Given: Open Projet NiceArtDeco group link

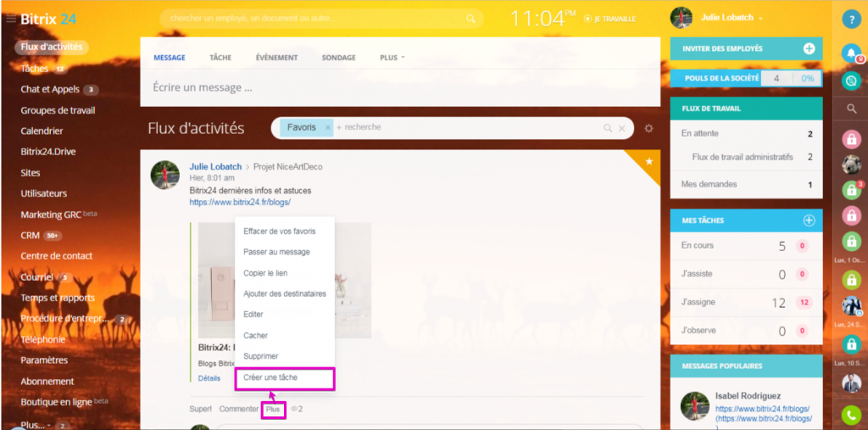Looking at the screenshot, I should [x=288, y=167].
